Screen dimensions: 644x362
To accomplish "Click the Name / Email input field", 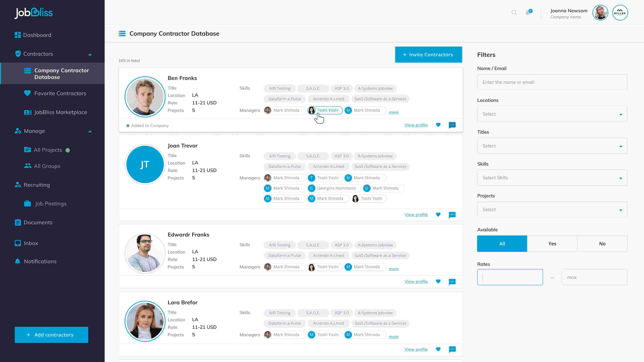I will 552,82.
